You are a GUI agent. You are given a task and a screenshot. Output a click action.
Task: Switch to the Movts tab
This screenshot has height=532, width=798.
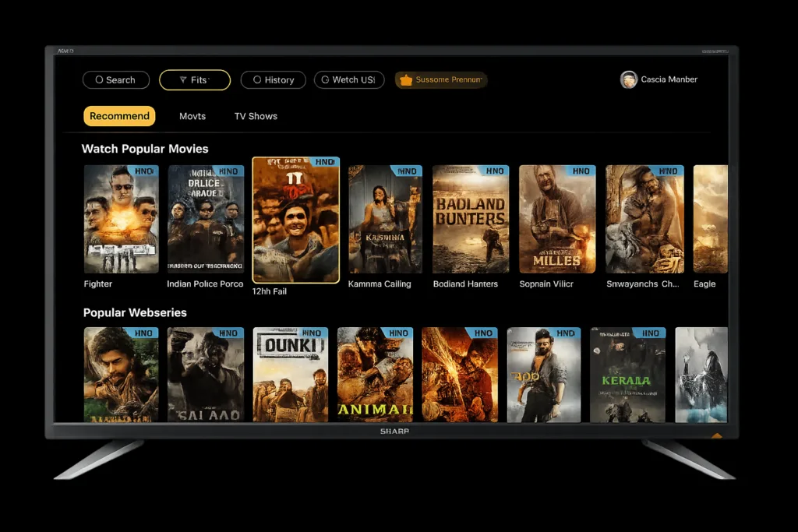point(192,116)
